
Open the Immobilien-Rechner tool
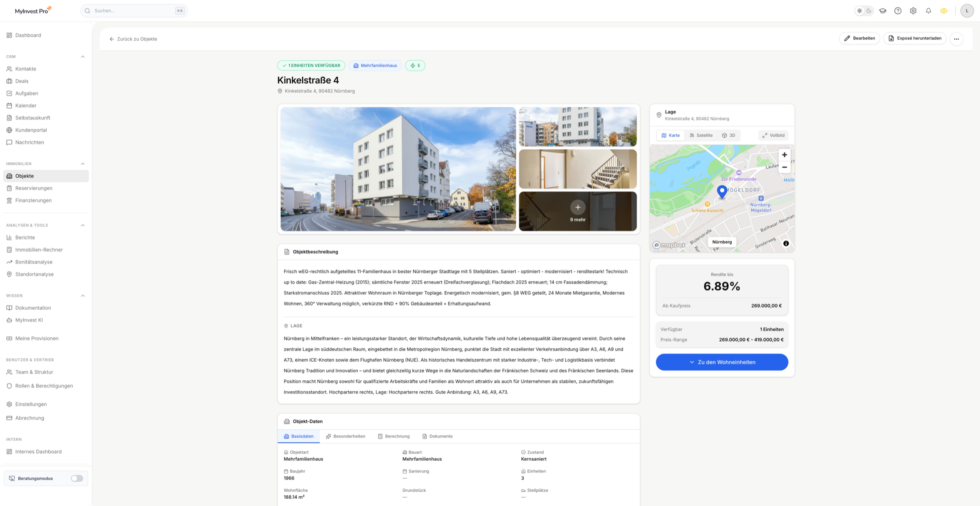(x=39, y=249)
